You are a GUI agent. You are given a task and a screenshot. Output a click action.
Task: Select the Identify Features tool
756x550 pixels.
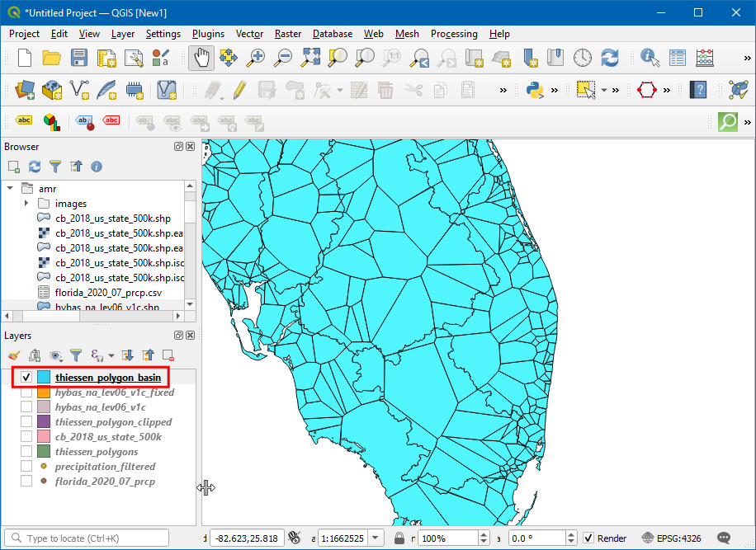650,58
